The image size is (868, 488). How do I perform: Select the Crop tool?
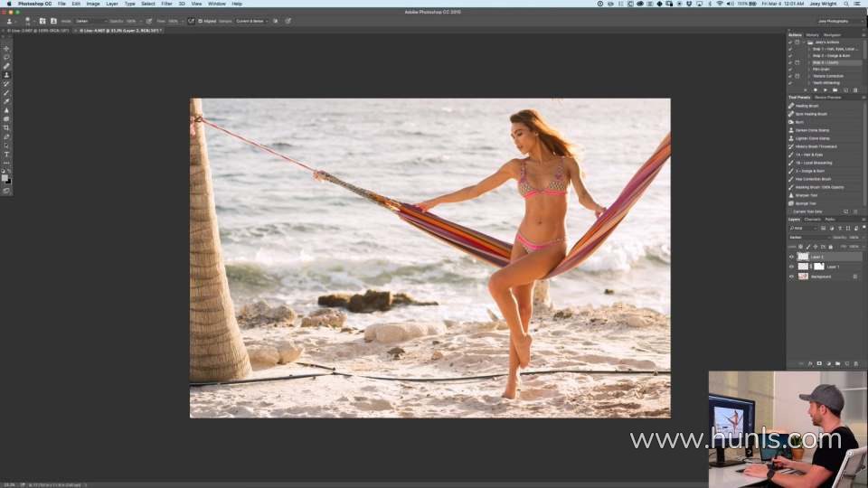pos(6,128)
